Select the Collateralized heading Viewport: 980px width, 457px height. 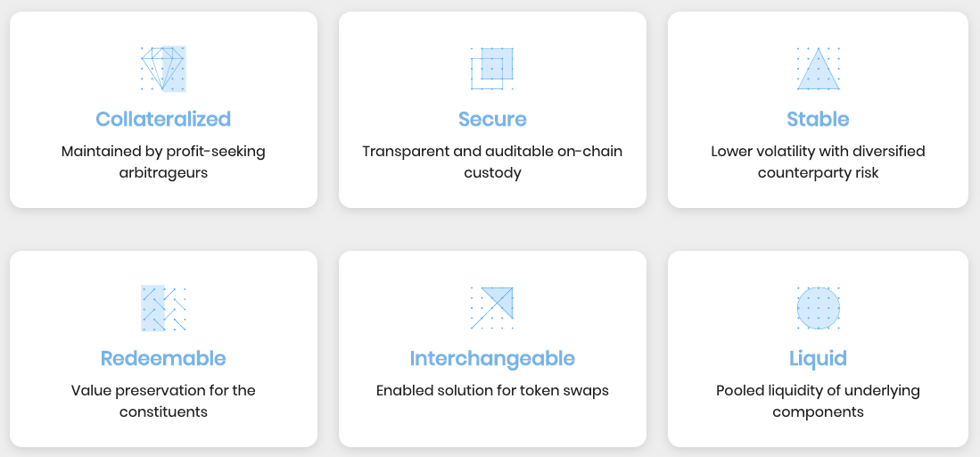(163, 119)
